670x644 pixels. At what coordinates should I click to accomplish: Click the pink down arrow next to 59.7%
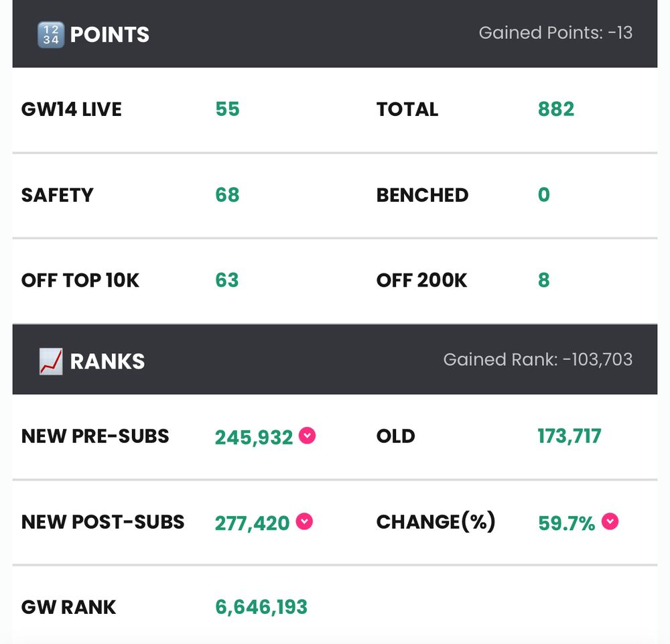coord(610,521)
